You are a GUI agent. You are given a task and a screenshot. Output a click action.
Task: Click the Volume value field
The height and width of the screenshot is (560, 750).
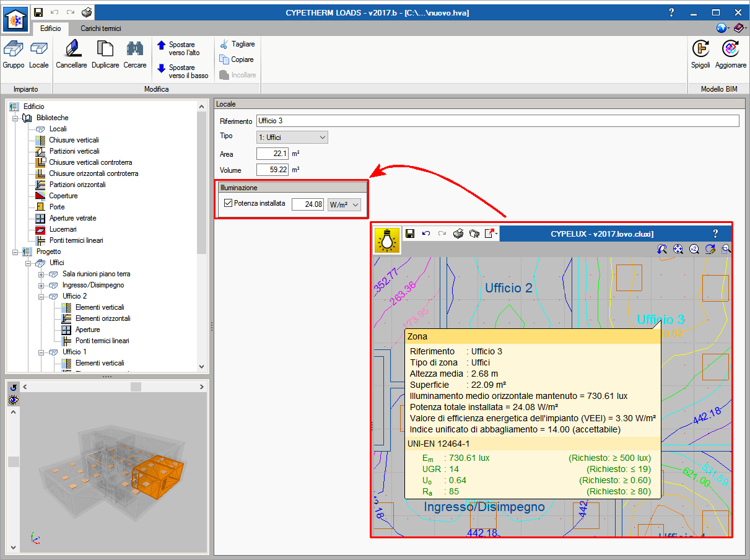273,170
